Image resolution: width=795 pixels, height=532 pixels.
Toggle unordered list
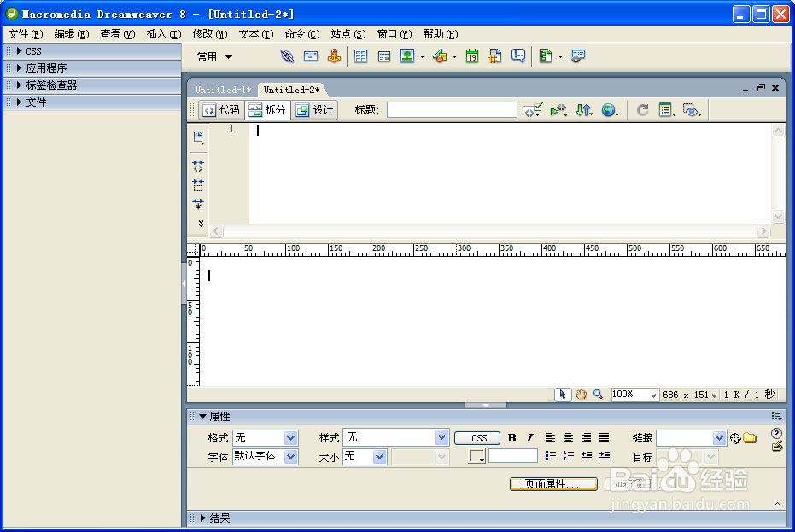[x=551, y=456]
